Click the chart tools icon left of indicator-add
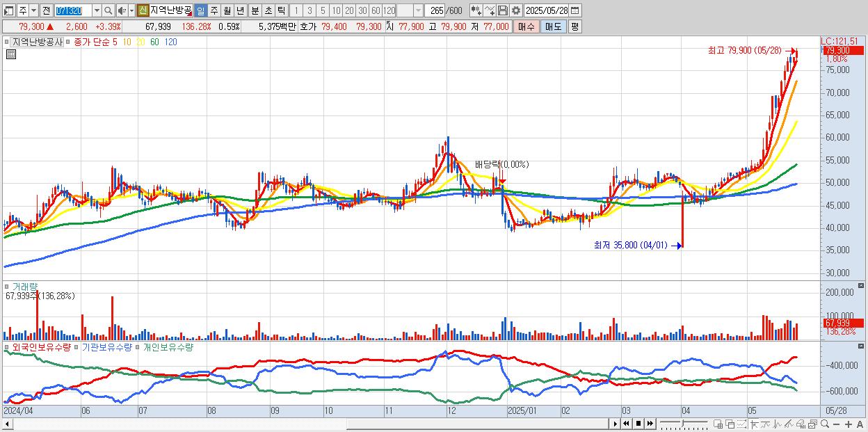Viewport: 868px width, 432px height. (x=477, y=10)
